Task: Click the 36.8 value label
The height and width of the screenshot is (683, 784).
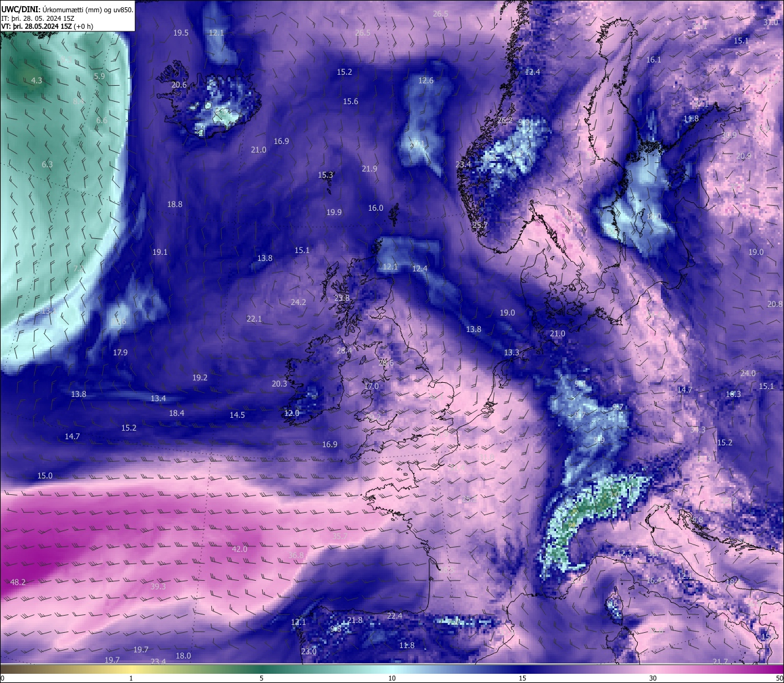Action: [x=296, y=556]
